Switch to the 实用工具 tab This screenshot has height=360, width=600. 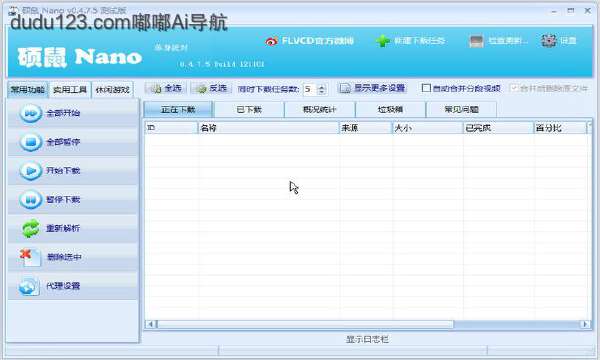[x=70, y=90]
